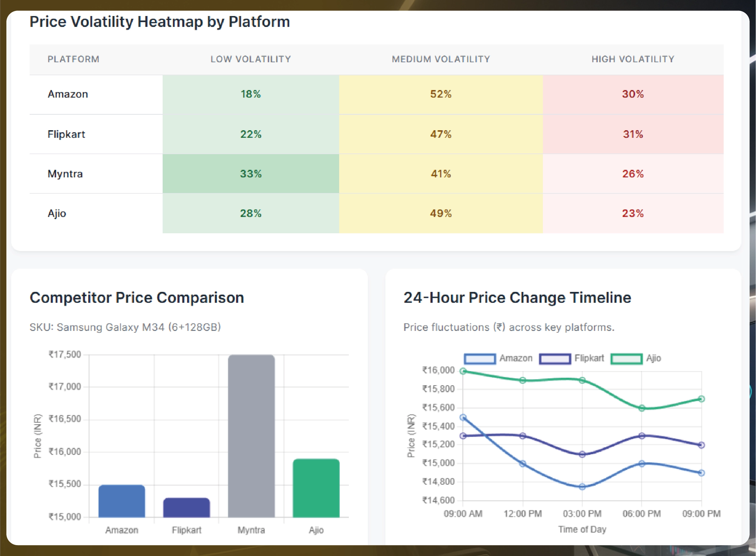The image size is (756, 556).
Task: Click the High Volatility column header
Action: pos(633,59)
